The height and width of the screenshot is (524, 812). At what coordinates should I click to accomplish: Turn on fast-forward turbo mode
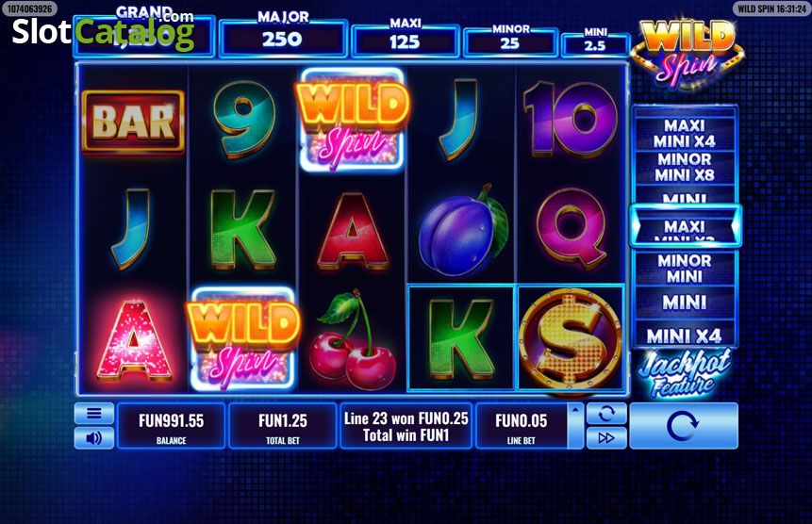(x=606, y=438)
